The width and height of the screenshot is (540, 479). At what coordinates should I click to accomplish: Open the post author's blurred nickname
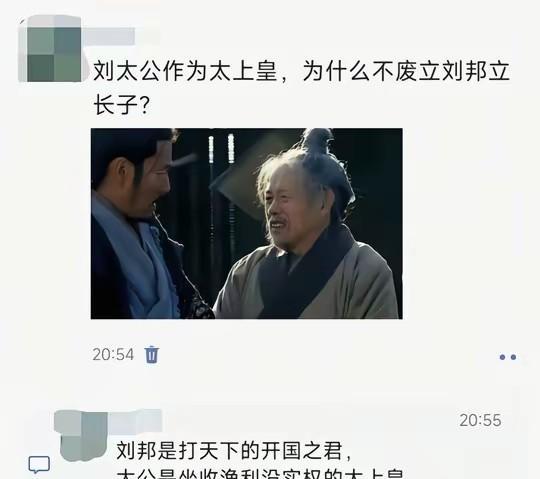click(x=108, y=36)
